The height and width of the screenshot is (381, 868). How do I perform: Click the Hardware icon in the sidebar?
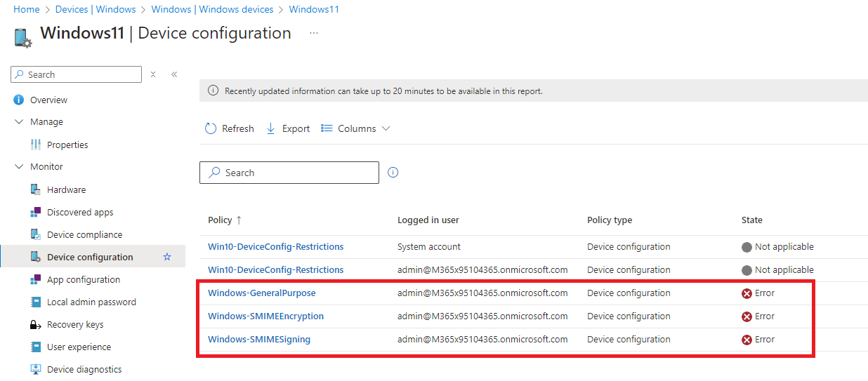(36, 189)
